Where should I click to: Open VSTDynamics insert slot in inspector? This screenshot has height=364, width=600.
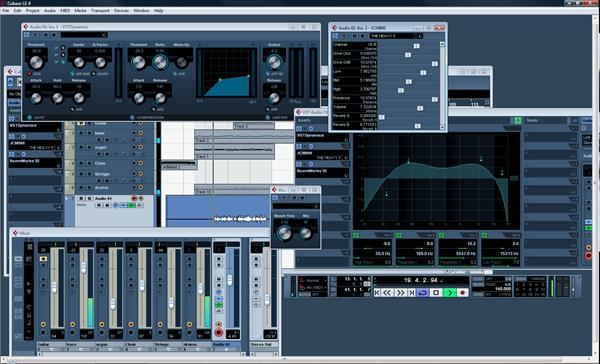(x=35, y=127)
